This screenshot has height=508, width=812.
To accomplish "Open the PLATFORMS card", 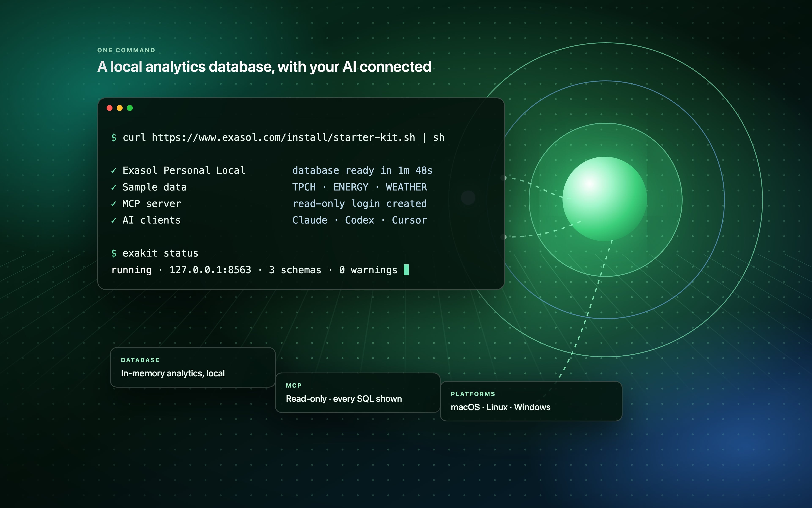I will pos(531,401).
